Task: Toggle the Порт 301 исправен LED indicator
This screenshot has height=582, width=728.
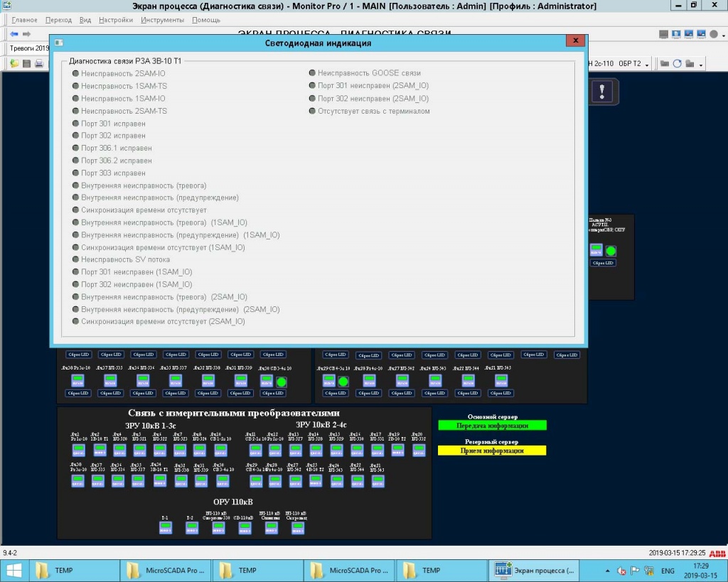Action: point(75,123)
